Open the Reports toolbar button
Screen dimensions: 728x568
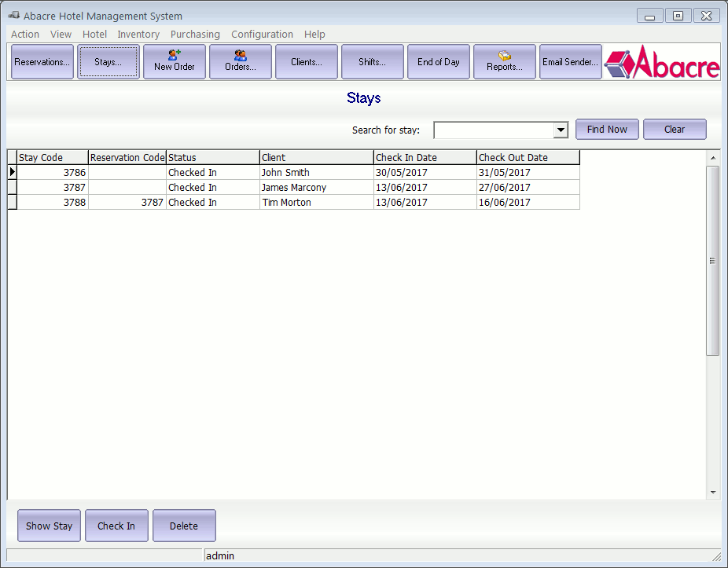point(505,62)
